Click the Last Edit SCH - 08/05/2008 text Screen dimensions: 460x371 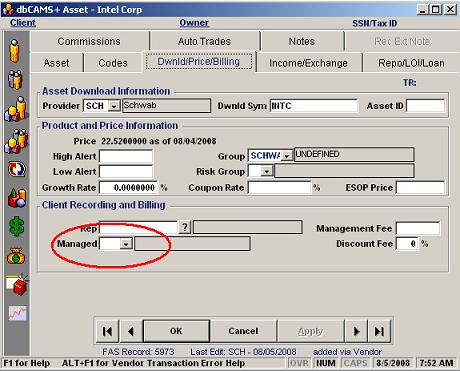pos(243,352)
